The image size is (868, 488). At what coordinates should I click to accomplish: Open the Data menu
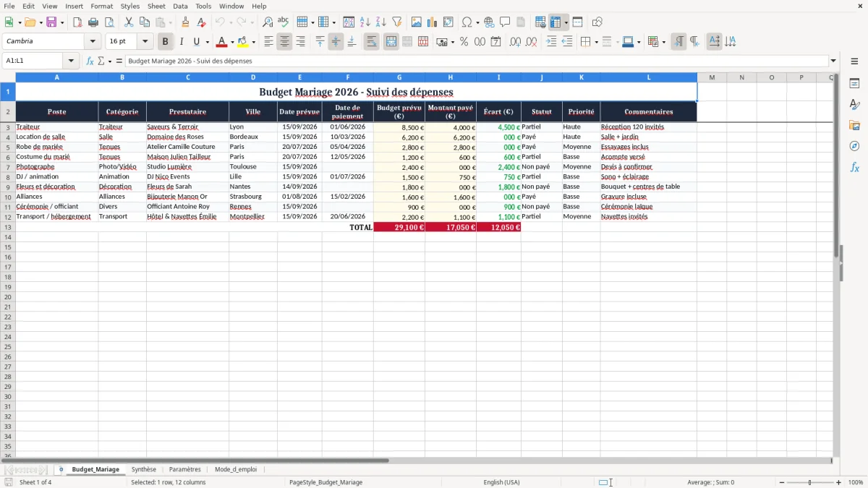180,6
